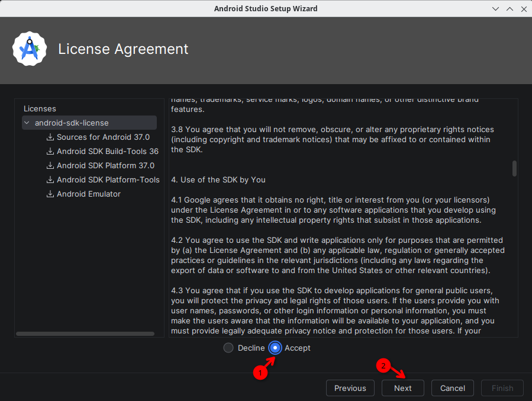Select Sources for Android 37.0 entry
532x401 pixels.
[x=103, y=137]
